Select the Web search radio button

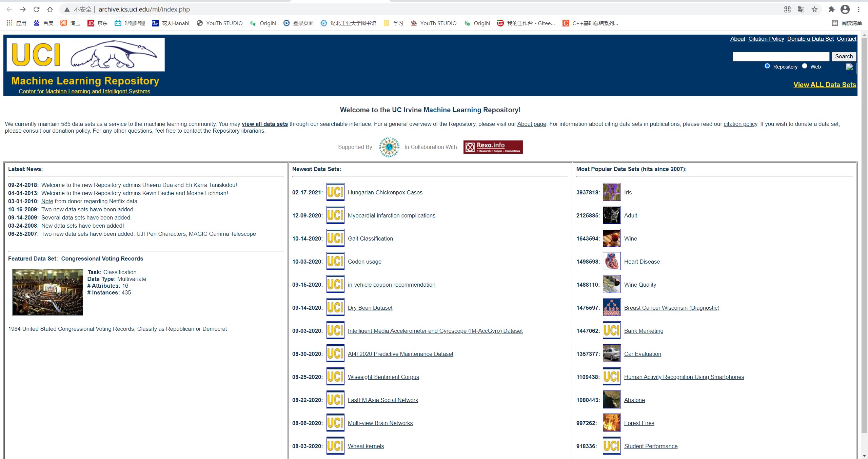click(x=804, y=66)
